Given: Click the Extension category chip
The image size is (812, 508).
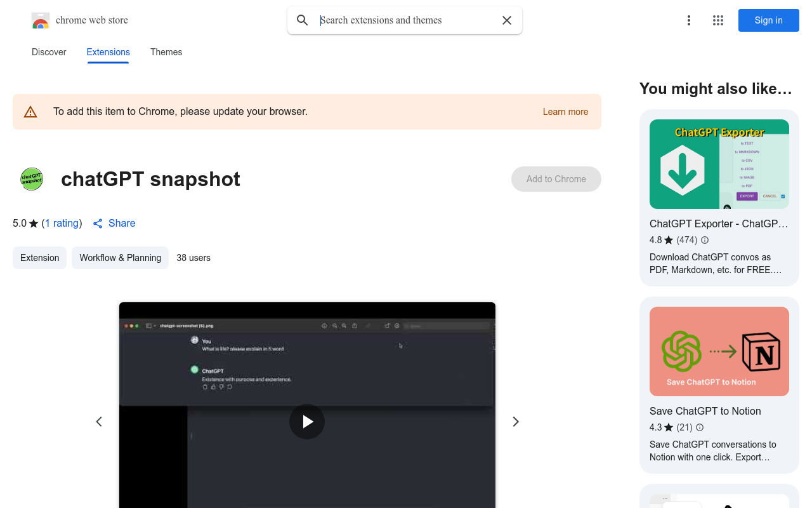Looking at the screenshot, I should click(39, 258).
